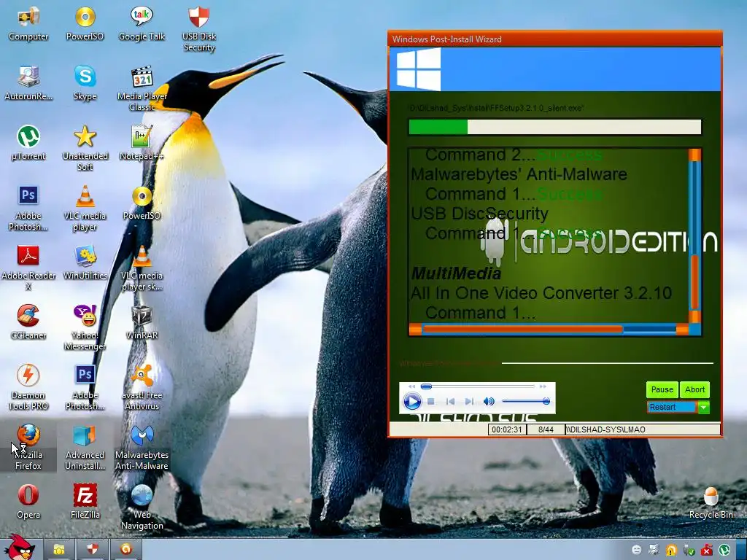Click the log vertical scrollbar thumb
Viewport: 747px width, 560px height.
coord(694,282)
